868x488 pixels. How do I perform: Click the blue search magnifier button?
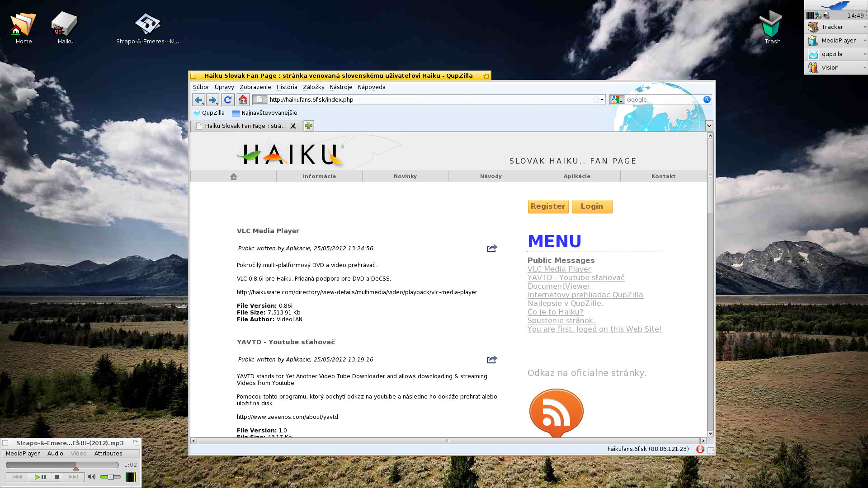707,99
